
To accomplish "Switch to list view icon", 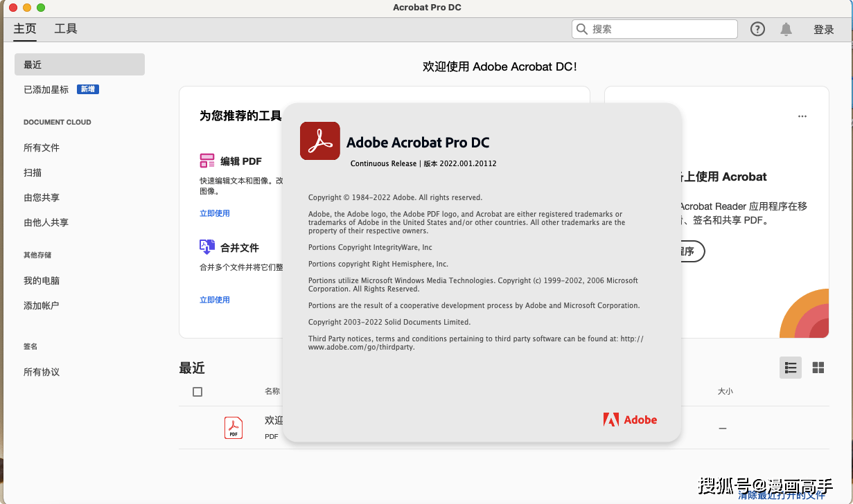I will click(791, 368).
